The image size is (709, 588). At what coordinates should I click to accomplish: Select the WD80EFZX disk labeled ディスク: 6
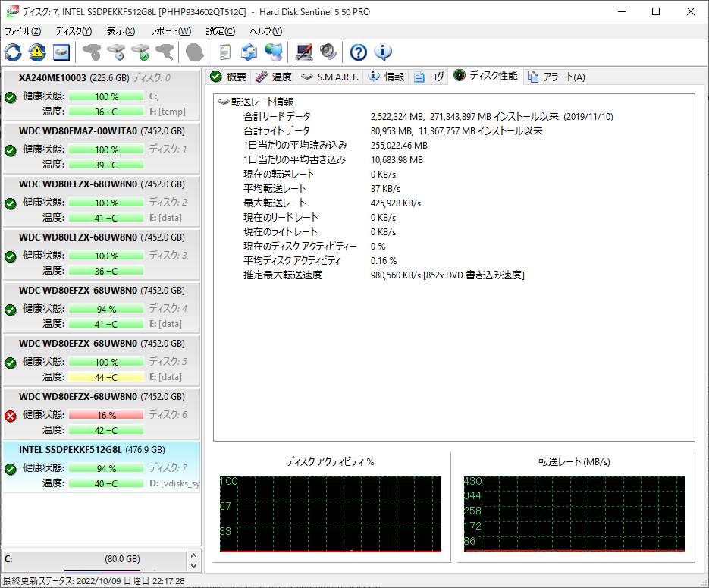click(102, 413)
